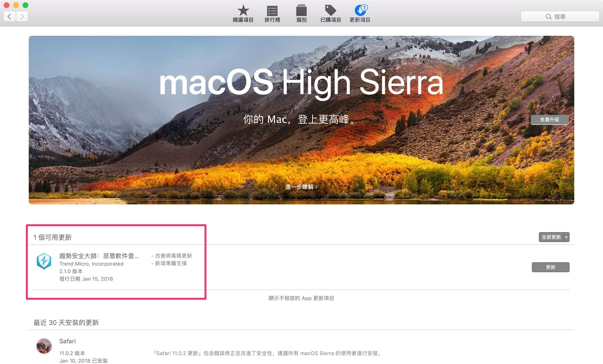Click the 免費升級 free upgrade button
The image size is (603, 364).
click(549, 119)
